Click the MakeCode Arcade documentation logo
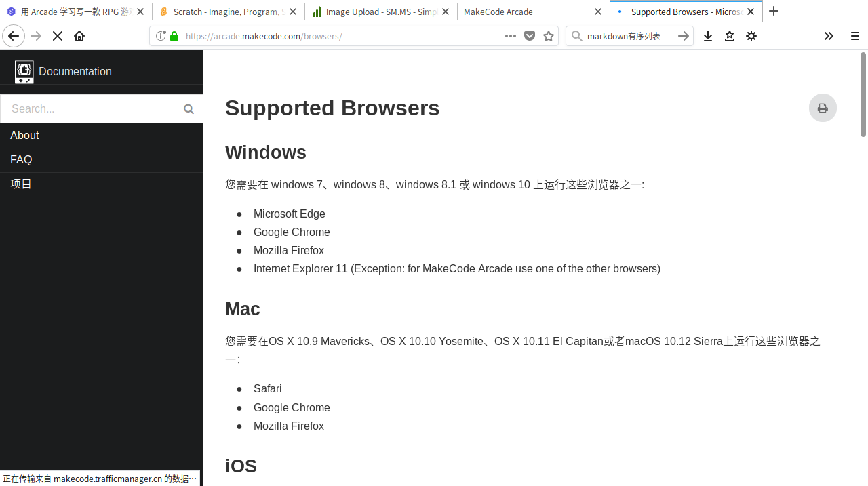This screenshot has width=868, height=486. pyautogui.click(x=24, y=71)
